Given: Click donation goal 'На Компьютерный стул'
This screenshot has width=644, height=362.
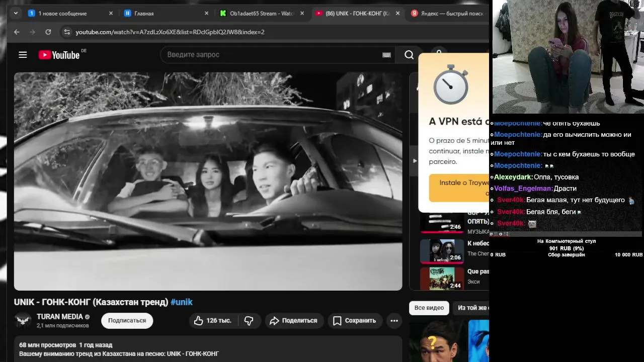Looking at the screenshot, I should point(567,241).
